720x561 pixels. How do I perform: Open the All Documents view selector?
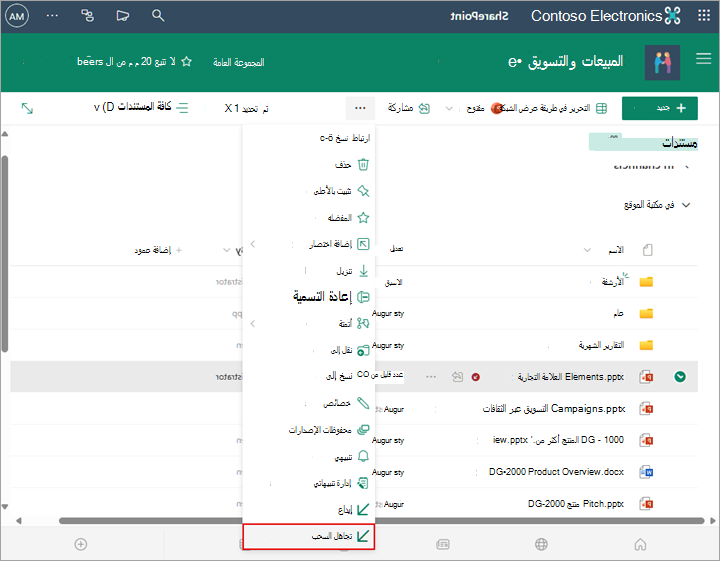pos(141,107)
